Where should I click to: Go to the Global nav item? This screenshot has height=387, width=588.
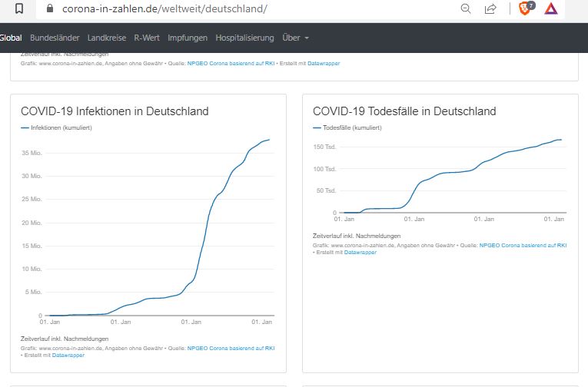(11, 38)
